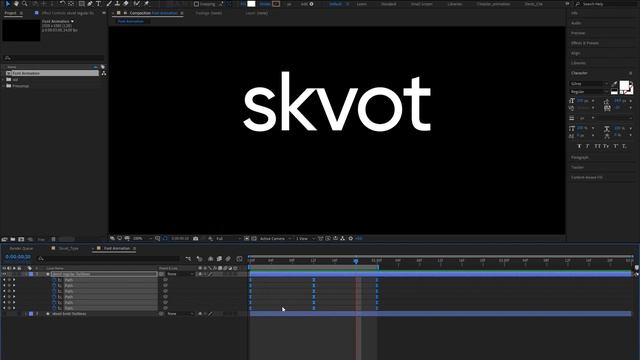Open the Render Queue tab
This screenshot has width=640, height=360.
[21, 248]
